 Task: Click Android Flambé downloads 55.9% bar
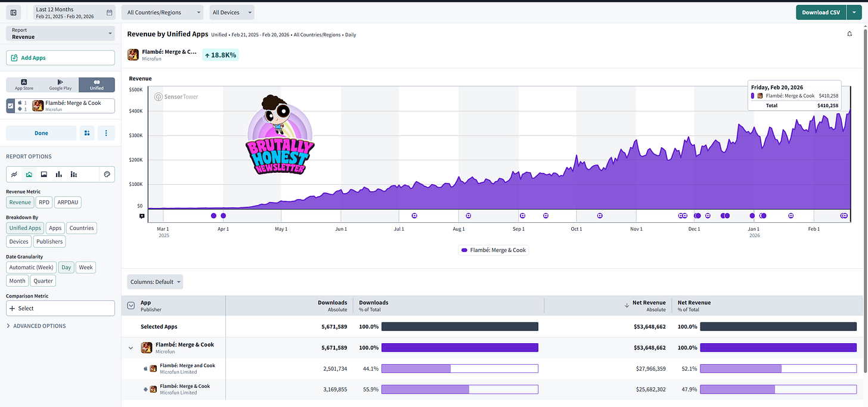pos(460,390)
